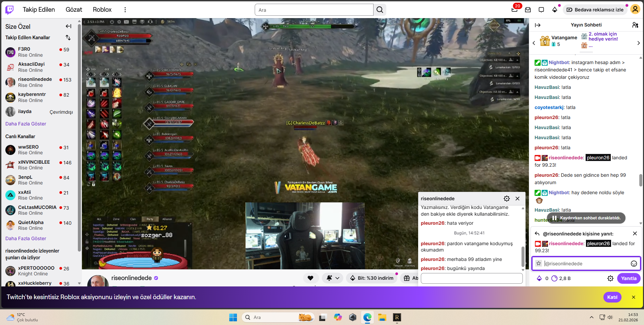Click Daha Fazla Göster under followed channels
The image size is (644, 325).
26,124
